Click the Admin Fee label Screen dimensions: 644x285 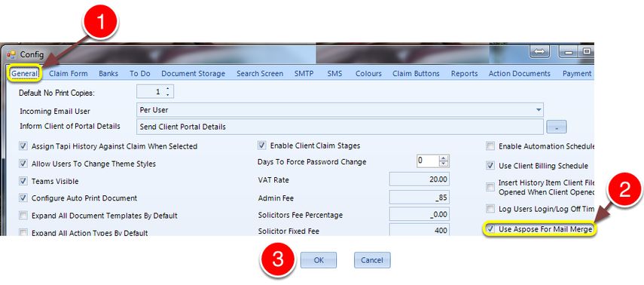click(x=276, y=198)
